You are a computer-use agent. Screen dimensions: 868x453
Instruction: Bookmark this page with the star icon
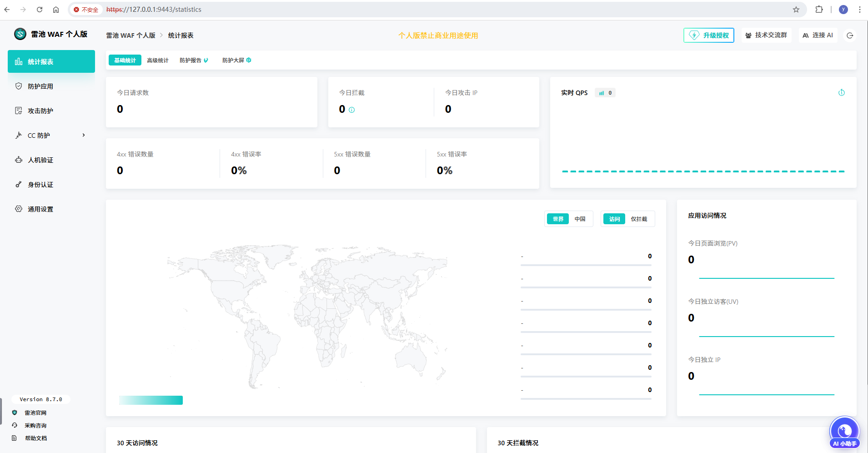tap(796, 10)
